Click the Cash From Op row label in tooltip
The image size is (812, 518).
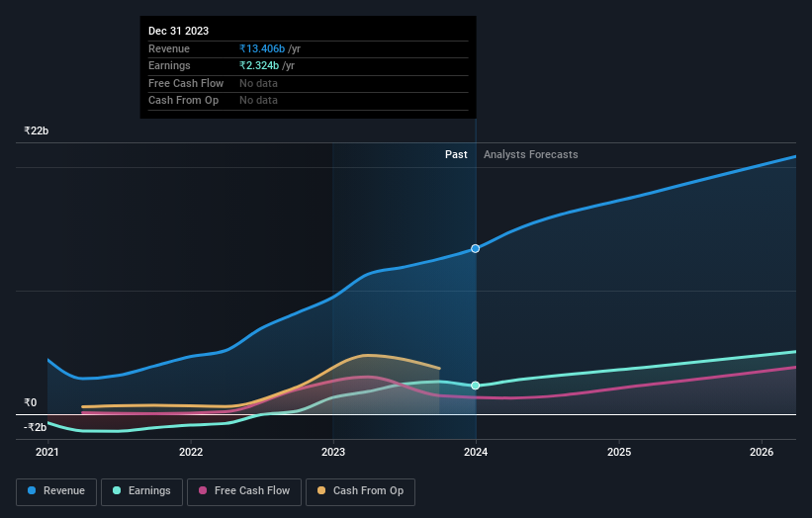[x=183, y=101]
